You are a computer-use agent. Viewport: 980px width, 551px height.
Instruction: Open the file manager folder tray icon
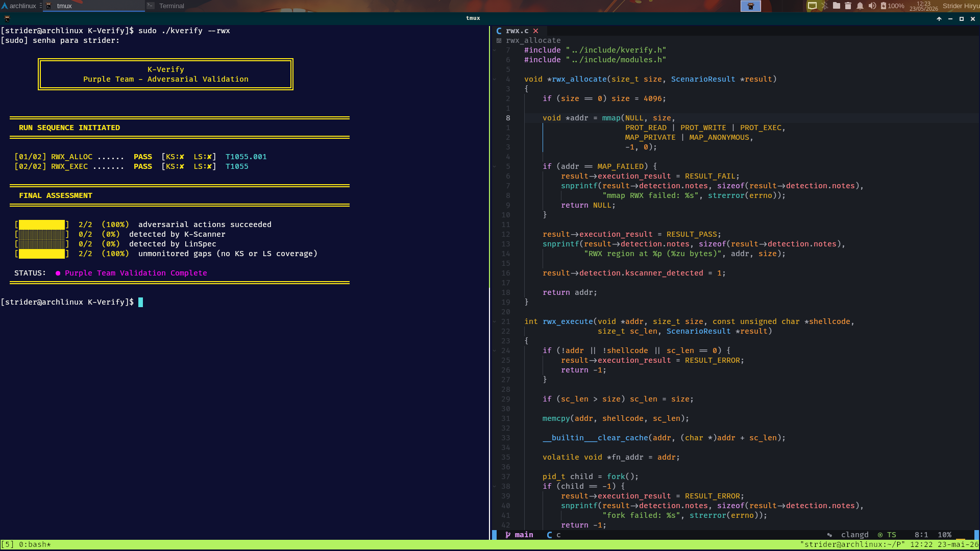pos(836,6)
